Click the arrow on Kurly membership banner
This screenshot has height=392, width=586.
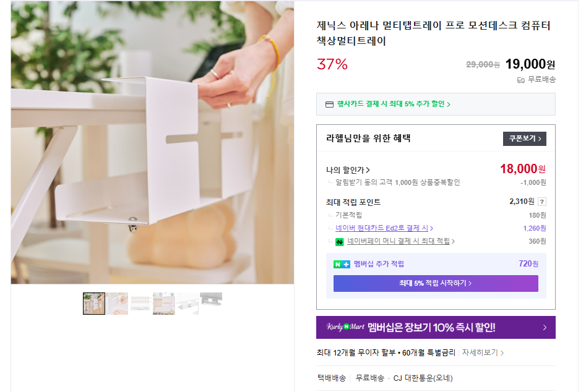[x=545, y=328]
